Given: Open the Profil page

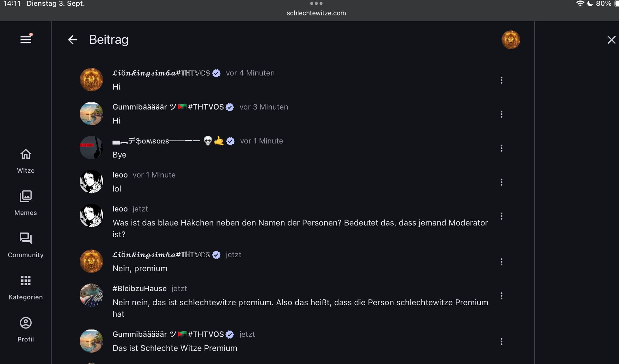Looking at the screenshot, I should [x=26, y=330].
